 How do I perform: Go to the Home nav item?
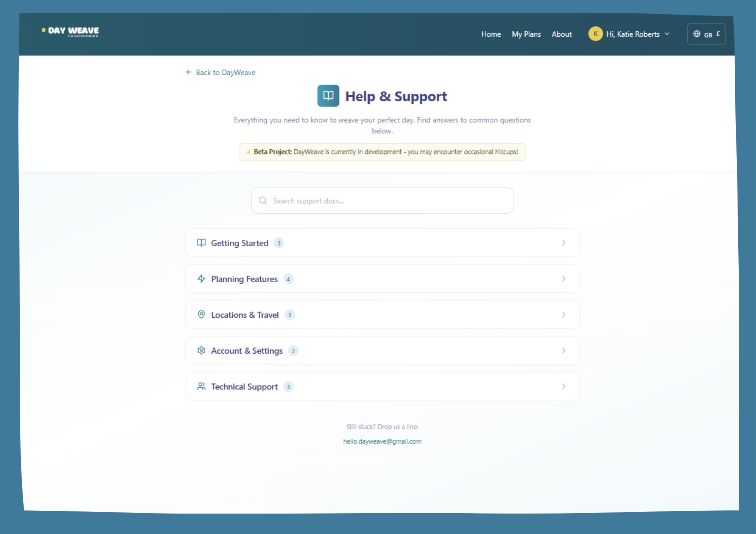(x=491, y=34)
